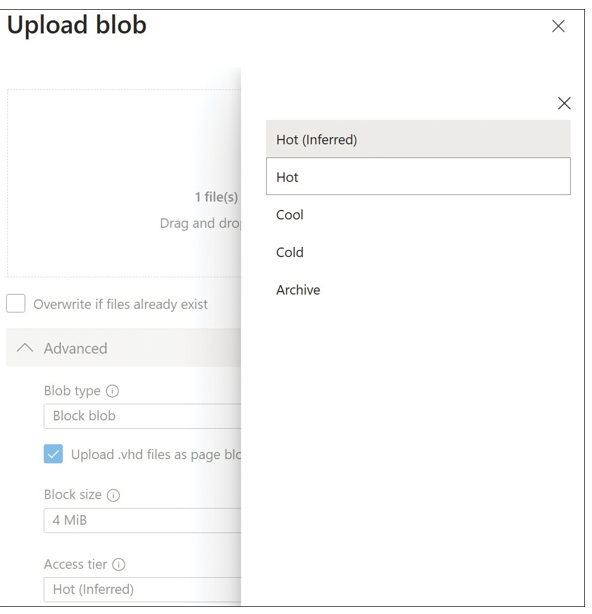
Task: Click the Block size info icon
Action: 114,495
